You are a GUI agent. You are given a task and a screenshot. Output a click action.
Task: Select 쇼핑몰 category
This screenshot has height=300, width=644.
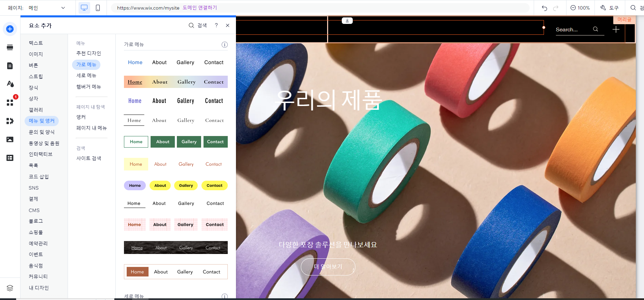(36, 232)
